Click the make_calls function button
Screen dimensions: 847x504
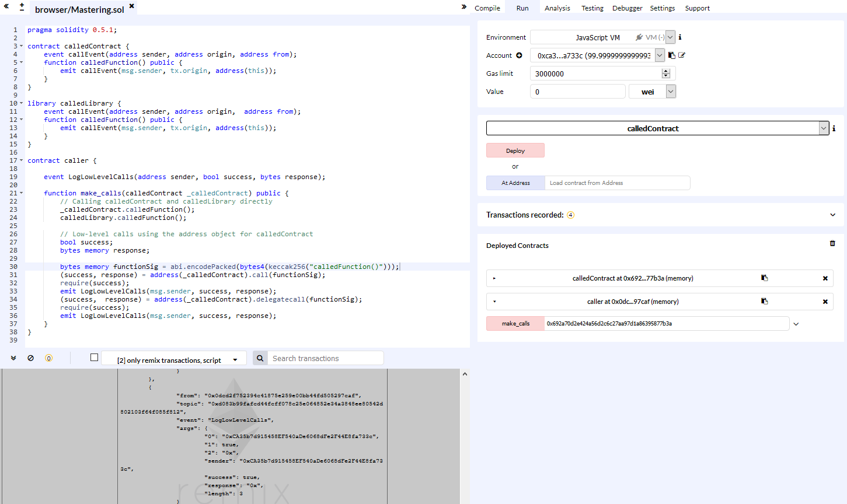pos(515,323)
